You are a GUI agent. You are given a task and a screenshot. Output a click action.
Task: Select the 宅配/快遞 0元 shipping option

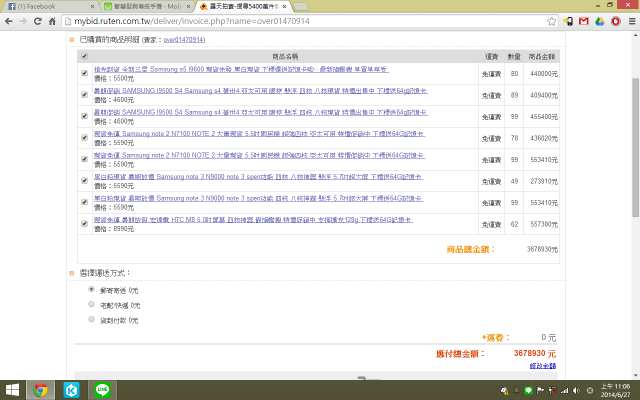91,304
